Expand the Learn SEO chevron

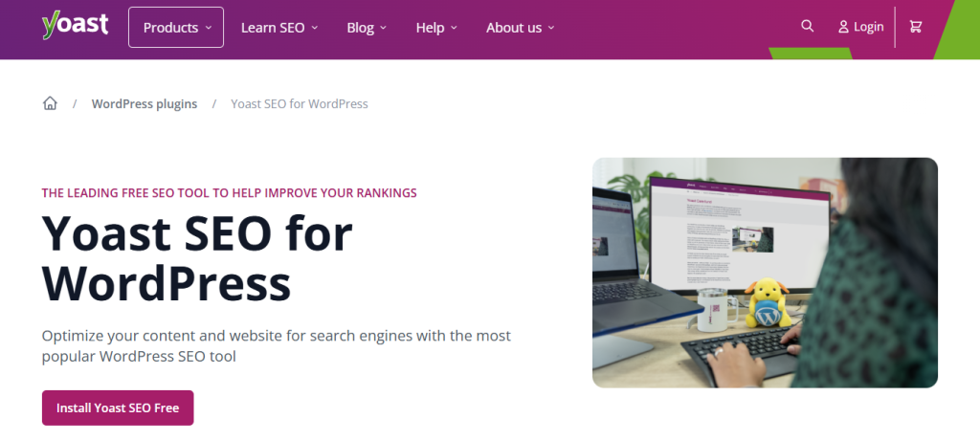point(314,28)
